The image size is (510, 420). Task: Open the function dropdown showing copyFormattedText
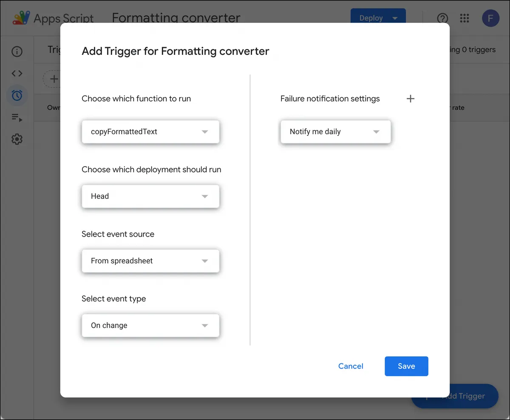click(x=150, y=132)
